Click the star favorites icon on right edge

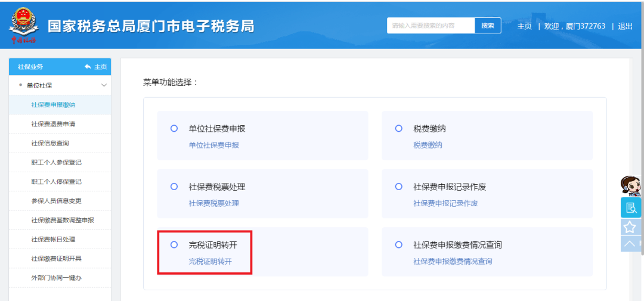(630, 226)
